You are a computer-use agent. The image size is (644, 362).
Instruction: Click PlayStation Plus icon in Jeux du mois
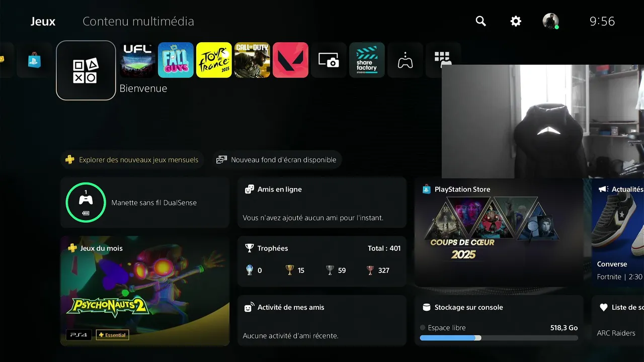(72, 248)
